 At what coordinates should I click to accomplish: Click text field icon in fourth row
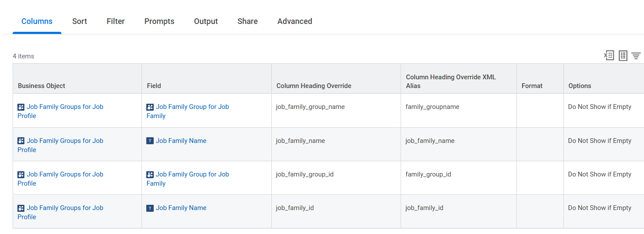tap(150, 208)
